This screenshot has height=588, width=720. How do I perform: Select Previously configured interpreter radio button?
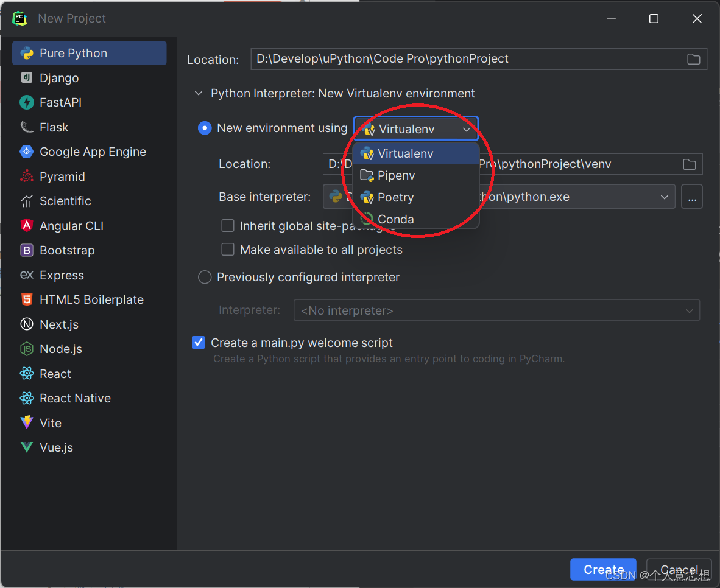coord(204,277)
